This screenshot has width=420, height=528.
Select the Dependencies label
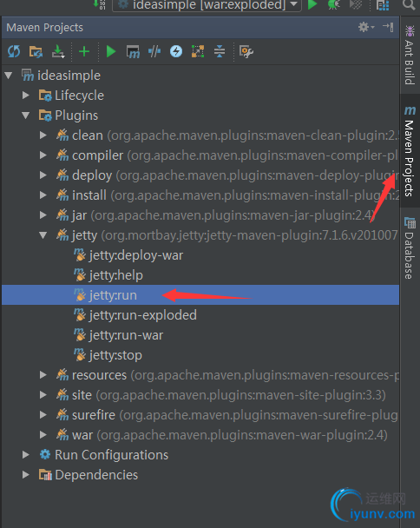coord(96,475)
